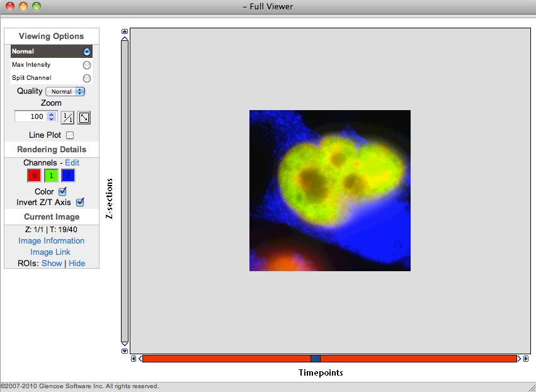Open channel Edit link

coord(72,162)
